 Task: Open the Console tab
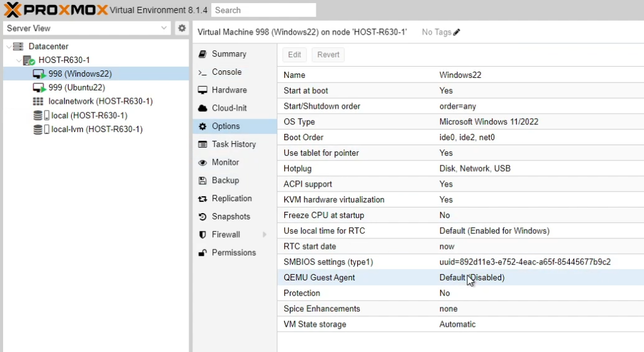[235, 72]
